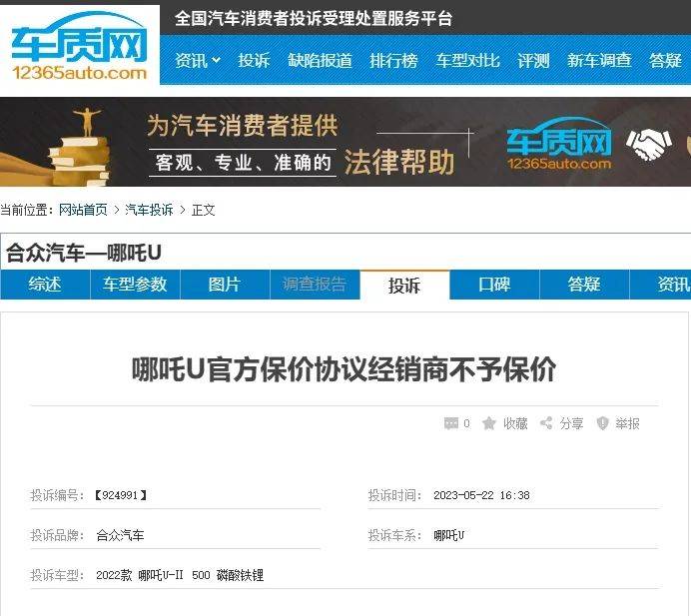Viewport: 691px width, 616px height.
Task: Go to 排行榜 in the top navigation
Action: [x=393, y=60]
